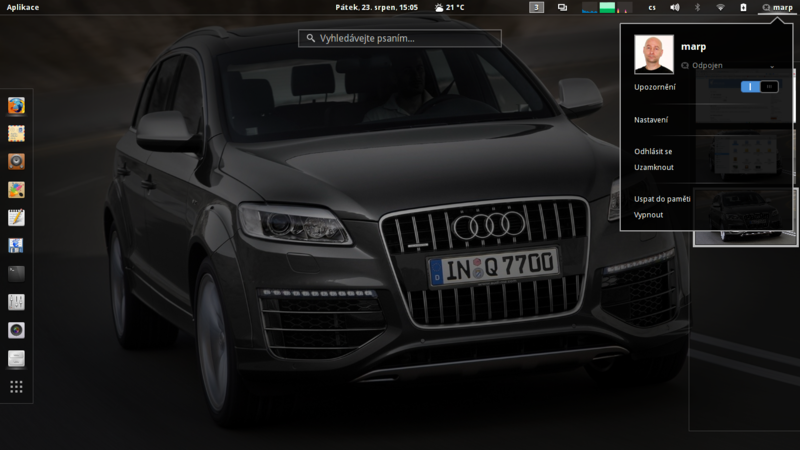Open the speaker music player icon
The image size is (800, 450).
pyautogui.click(x=16, y=162)
